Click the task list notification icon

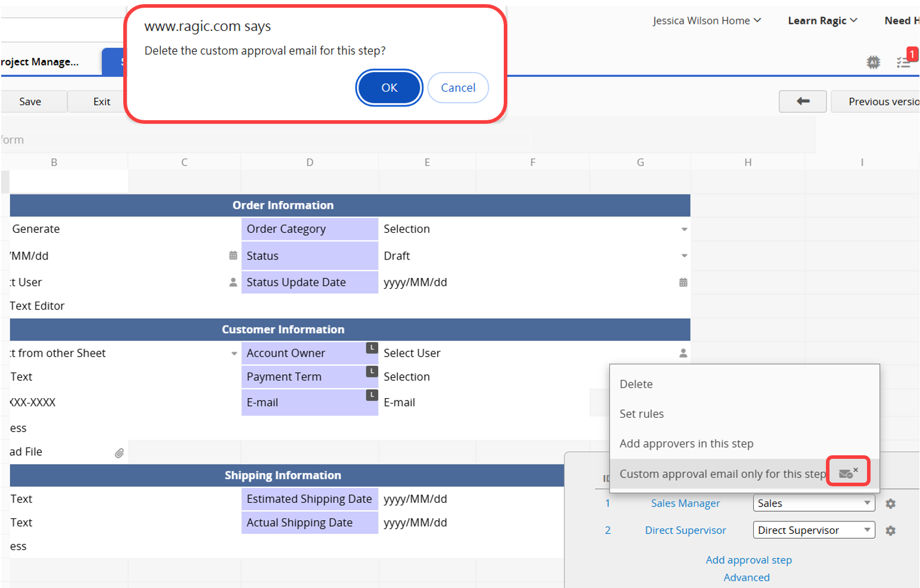[904, 62]
